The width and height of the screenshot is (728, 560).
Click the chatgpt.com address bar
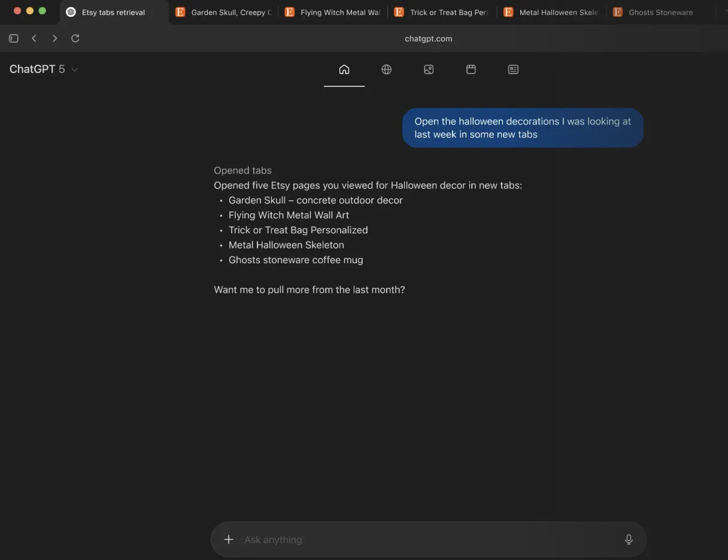tap(428, 38)
